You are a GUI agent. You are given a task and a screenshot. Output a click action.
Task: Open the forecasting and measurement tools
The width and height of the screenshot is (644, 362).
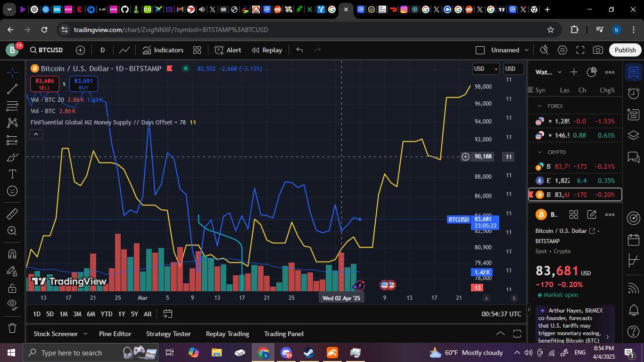coord(13,140)
